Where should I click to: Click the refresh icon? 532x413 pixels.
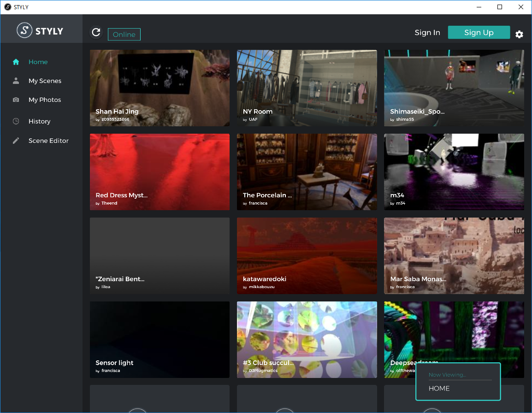click(96, 32)
